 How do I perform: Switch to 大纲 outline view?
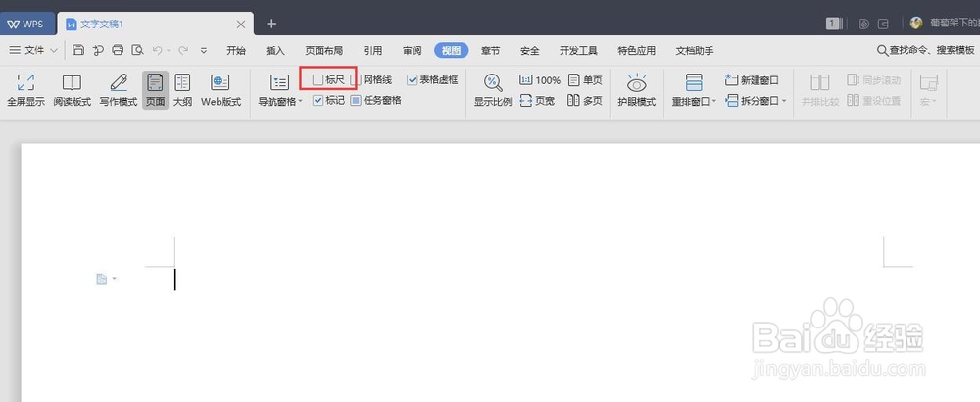pyautogui.click(x=182, y=90)
